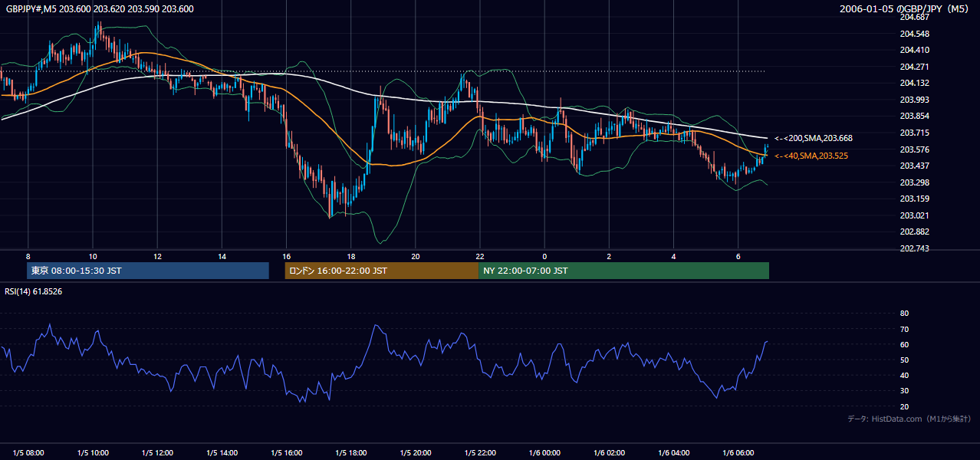Click RSI scale value 80

904,314
